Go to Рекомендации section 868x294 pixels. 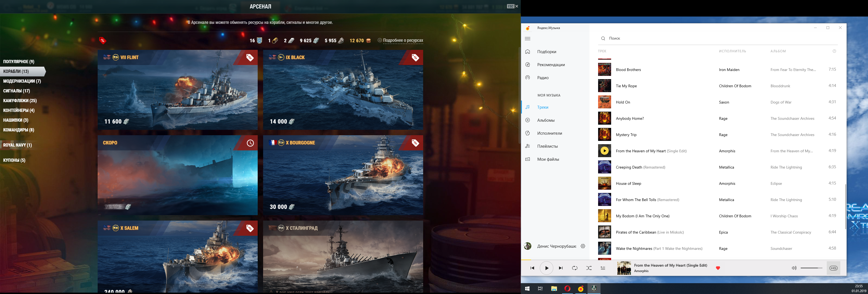coord(551,65)
